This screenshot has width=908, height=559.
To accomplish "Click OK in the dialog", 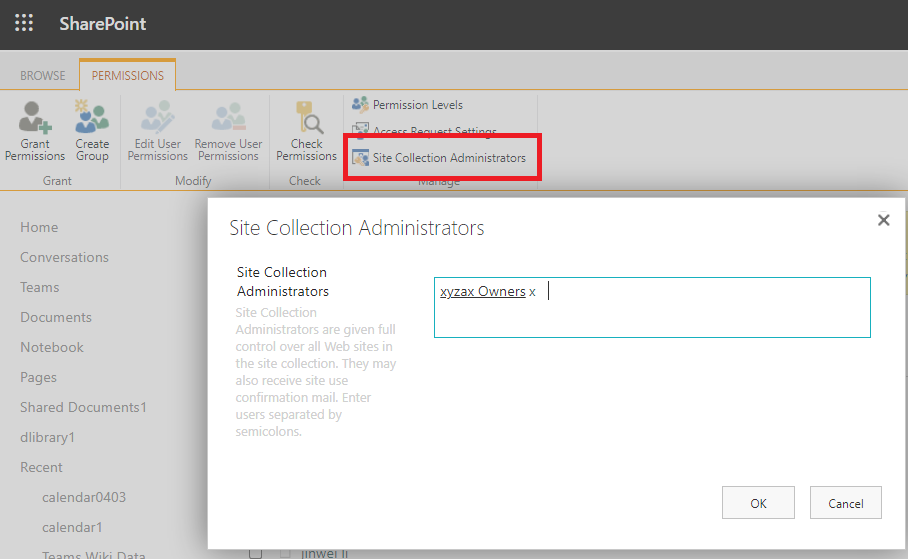I will (x=758, y=503).
